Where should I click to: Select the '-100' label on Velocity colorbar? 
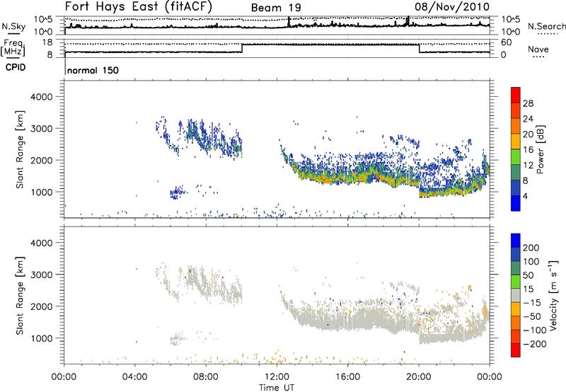tap(535, 330)
